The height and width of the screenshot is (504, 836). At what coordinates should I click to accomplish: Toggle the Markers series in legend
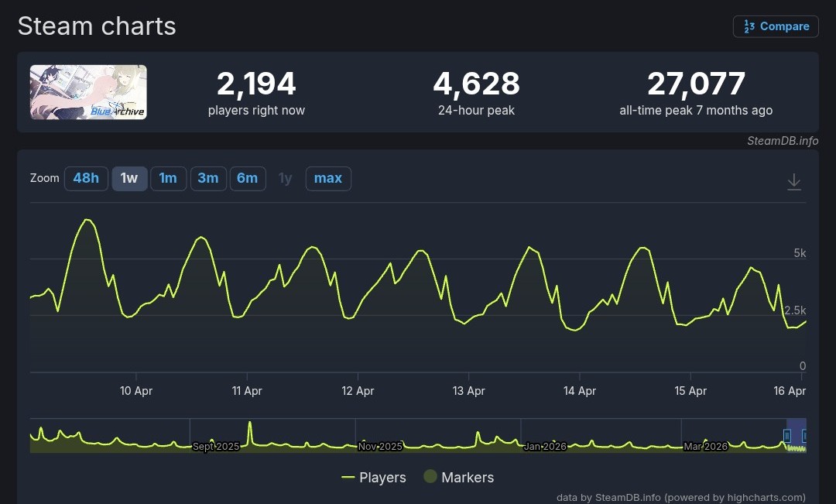(x=459, y=478)
